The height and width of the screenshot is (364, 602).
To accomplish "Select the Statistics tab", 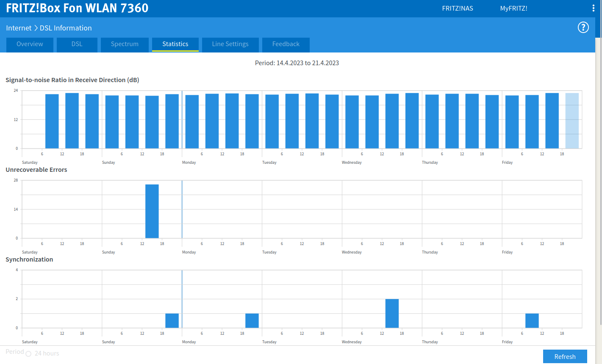I will coord(175,44).
